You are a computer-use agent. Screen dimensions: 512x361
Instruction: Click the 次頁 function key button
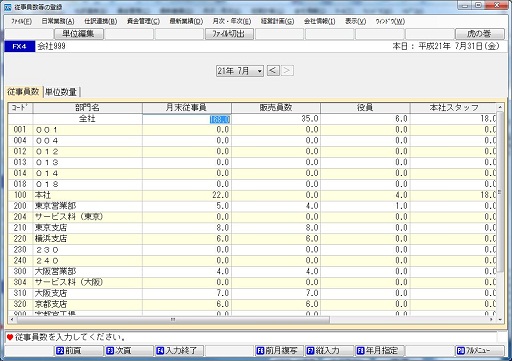coord(129,351)
